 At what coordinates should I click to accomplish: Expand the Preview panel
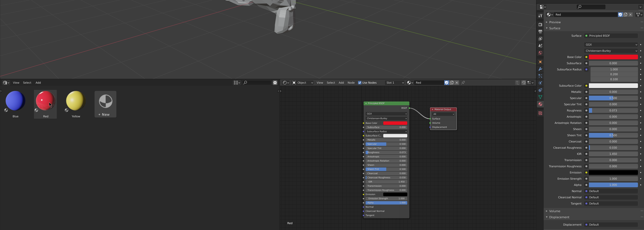point(555,22)
